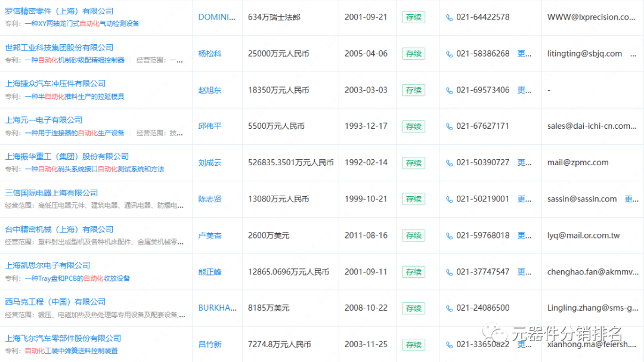Open legal representative 吕竹新 profile
The image size is (644, 362).
tap(210, 344)
